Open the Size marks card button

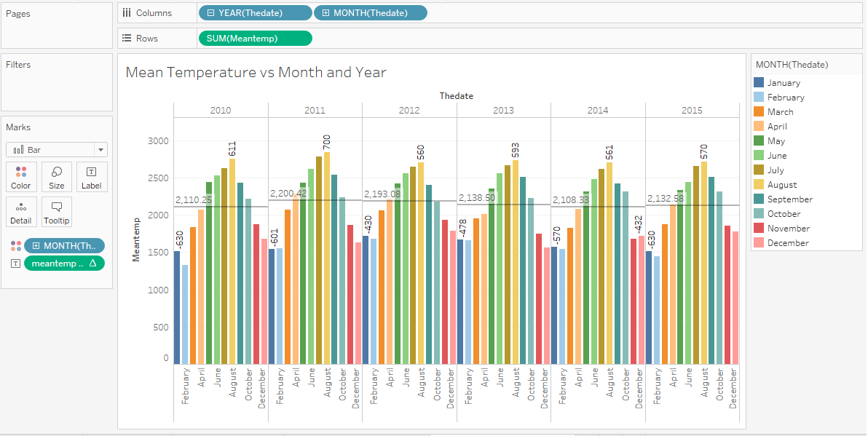click(x=56, y=177)
